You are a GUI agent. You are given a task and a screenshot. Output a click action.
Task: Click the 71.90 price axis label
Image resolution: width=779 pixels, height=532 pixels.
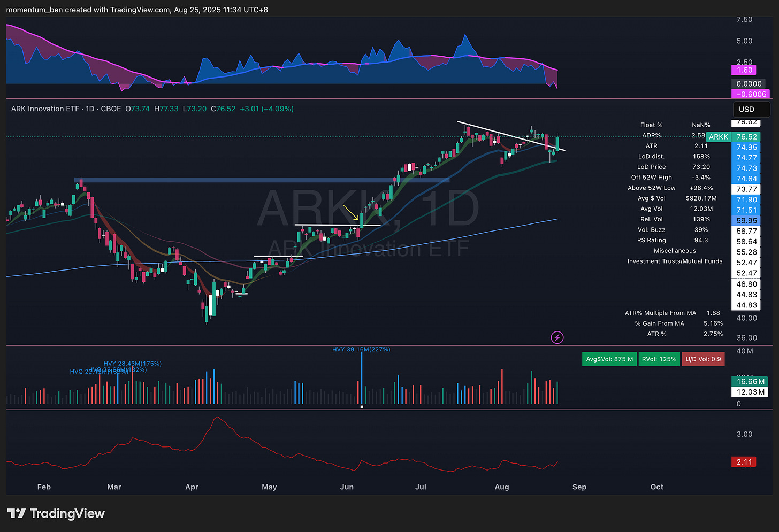tap(746, 199)
